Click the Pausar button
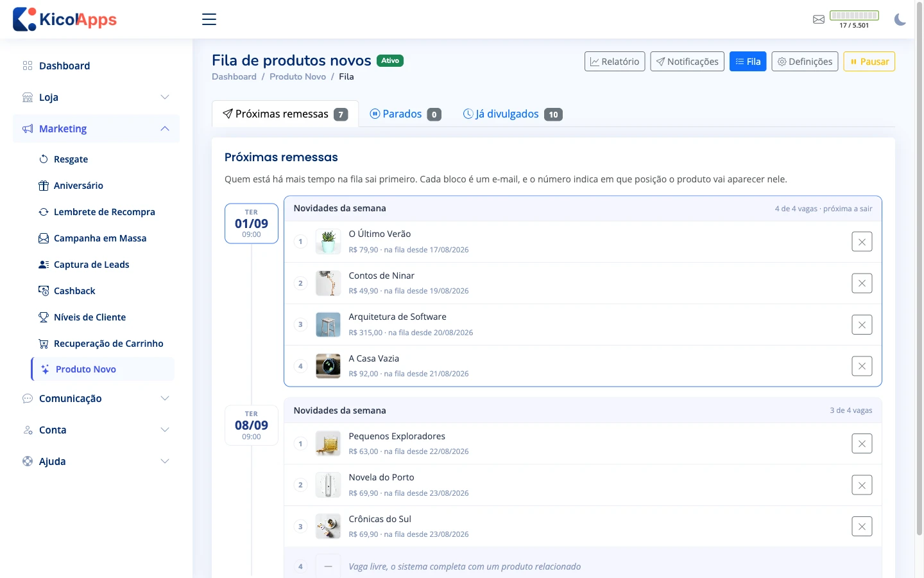The height and width of the screenshot is (578, 924). click(x=869, y=62)
